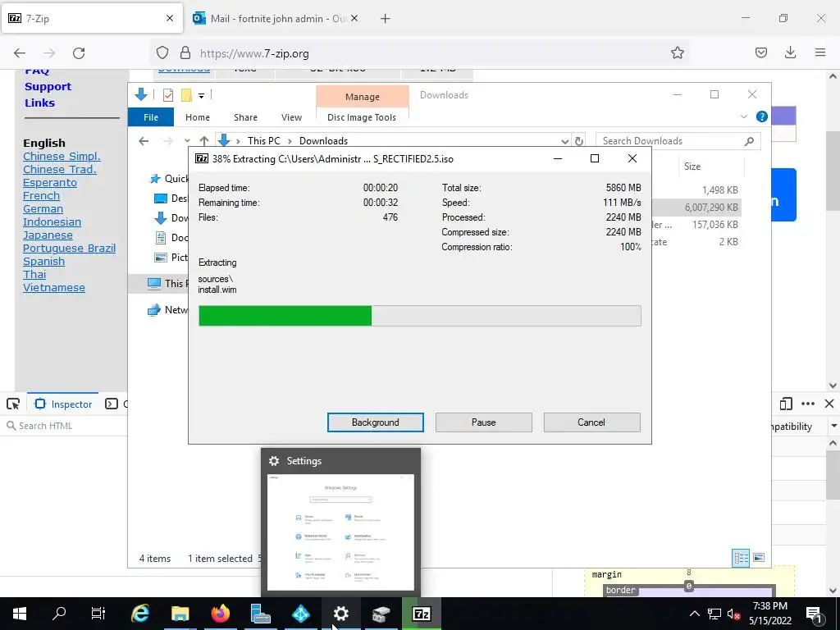Click the Settings window preview thumbnail
Image resolution: width=840 pixels, height=630 pixels.
click(340, 532)
